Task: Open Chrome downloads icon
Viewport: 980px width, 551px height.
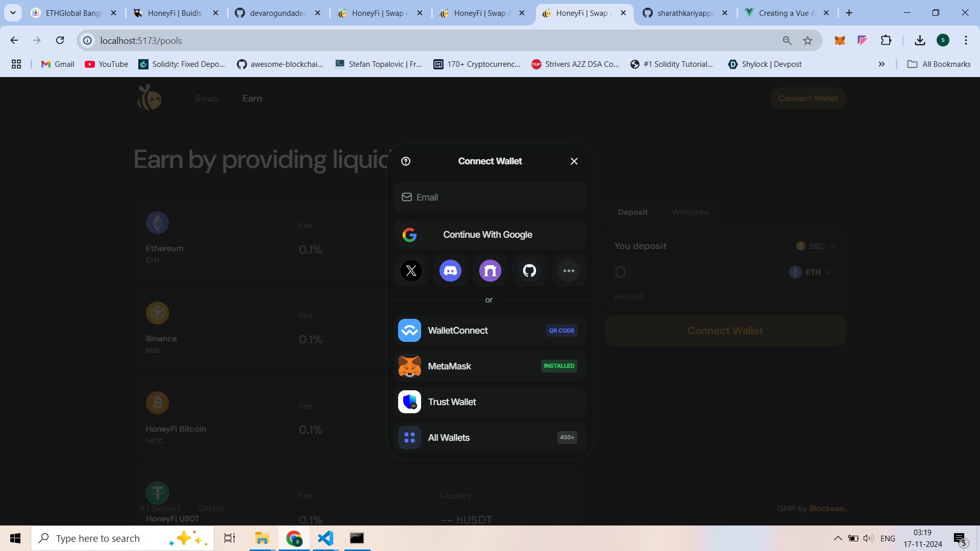Action: point(920,40)
